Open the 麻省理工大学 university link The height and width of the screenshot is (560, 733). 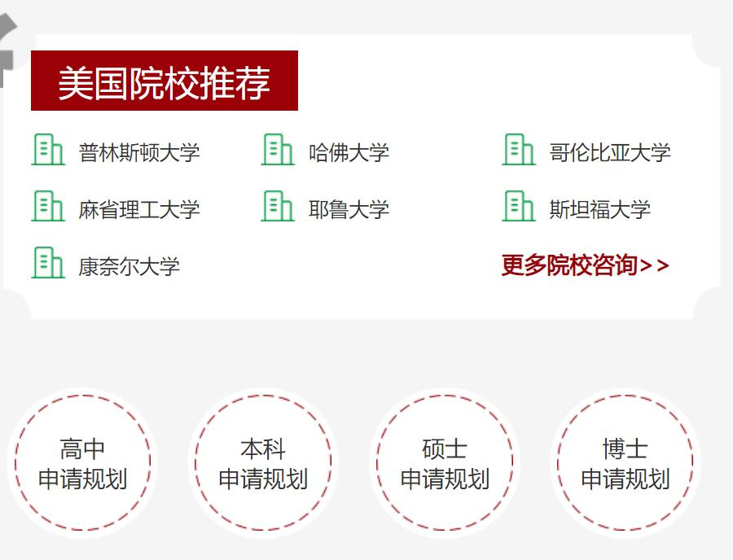pyautogui.click(x=137, y=209)
